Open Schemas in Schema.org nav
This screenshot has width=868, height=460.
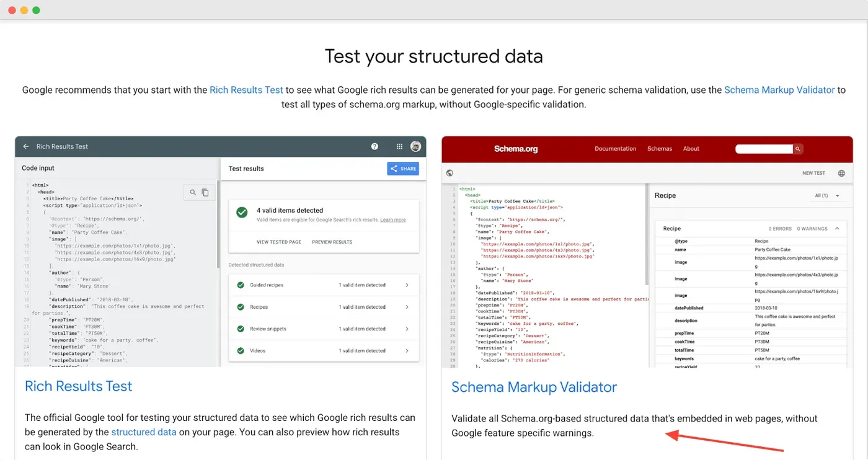[x=660, y=149]
